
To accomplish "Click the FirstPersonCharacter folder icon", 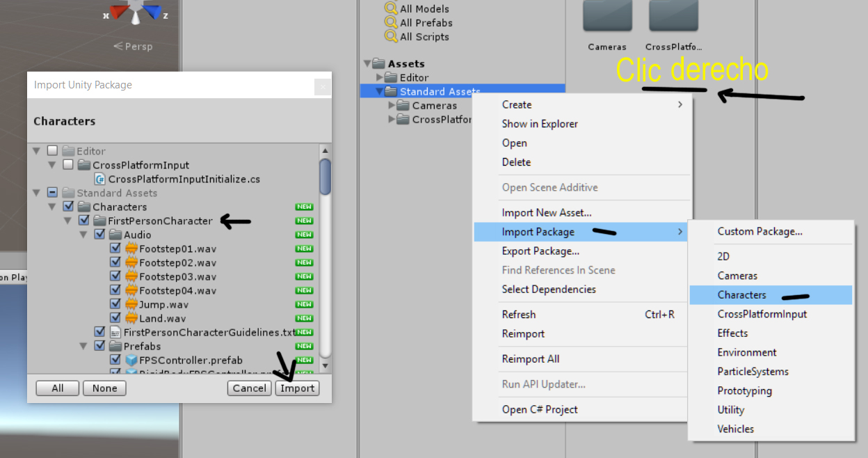I will (100, 221).
